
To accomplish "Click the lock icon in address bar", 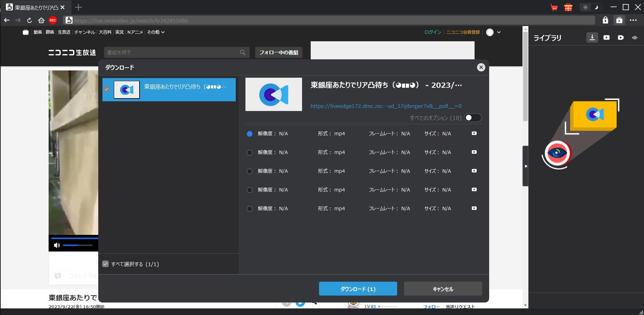I will [605, 20].
